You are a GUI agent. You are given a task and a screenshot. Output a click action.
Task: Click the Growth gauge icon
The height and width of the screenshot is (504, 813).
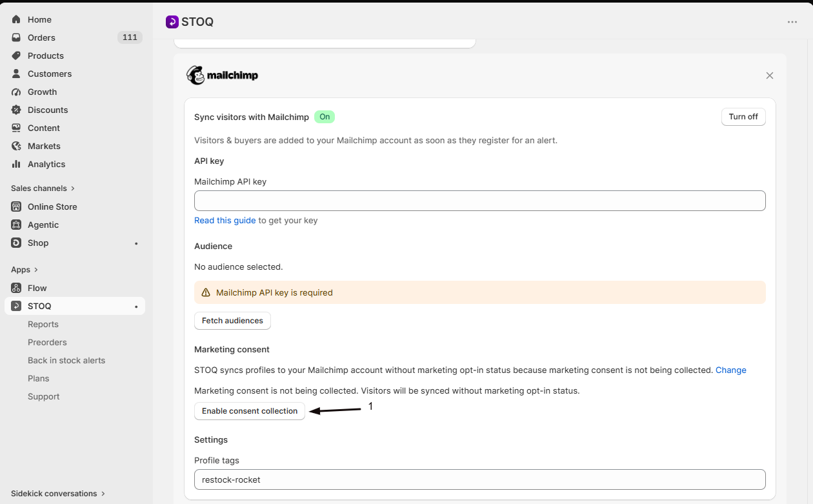coord(16,92)
